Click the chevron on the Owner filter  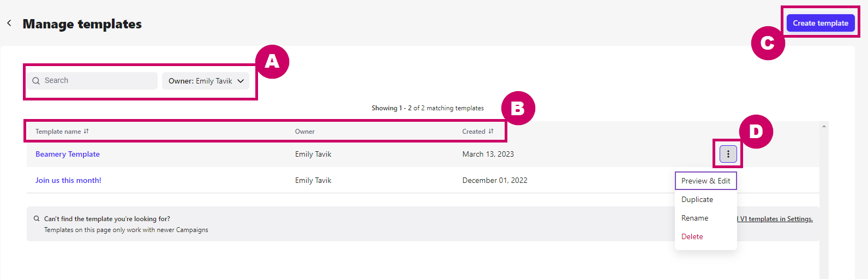coord(241,81)
